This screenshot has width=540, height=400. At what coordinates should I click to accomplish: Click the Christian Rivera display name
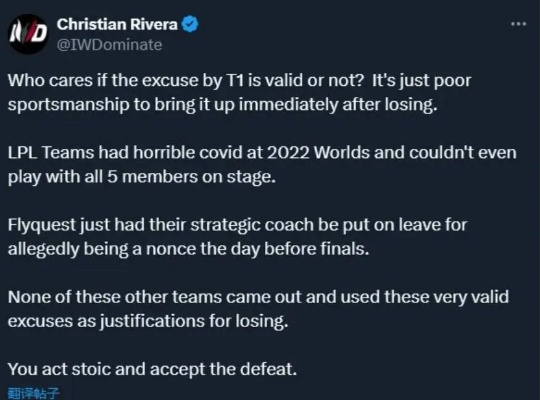click(x=117, y=24)
